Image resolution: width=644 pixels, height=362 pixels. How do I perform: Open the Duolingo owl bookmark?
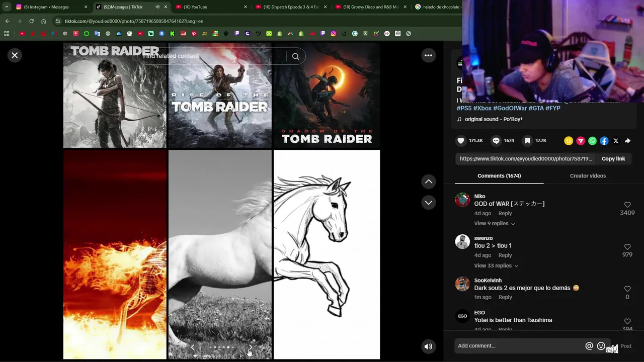pos(269,34)
